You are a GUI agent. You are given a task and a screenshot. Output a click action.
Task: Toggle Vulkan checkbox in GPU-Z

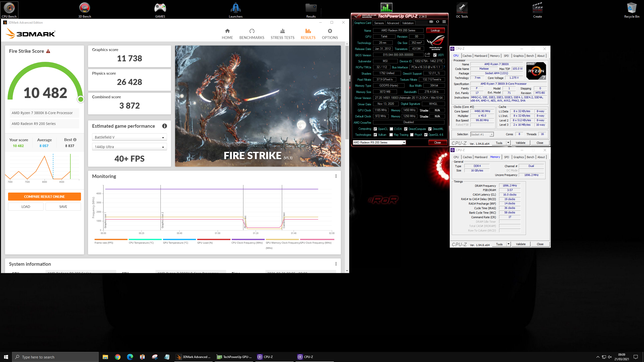pos(375,135)
